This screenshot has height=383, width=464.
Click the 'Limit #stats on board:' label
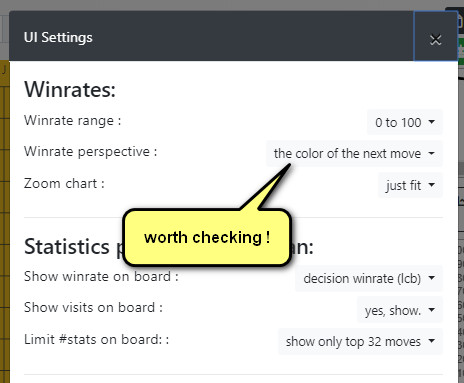96,339
